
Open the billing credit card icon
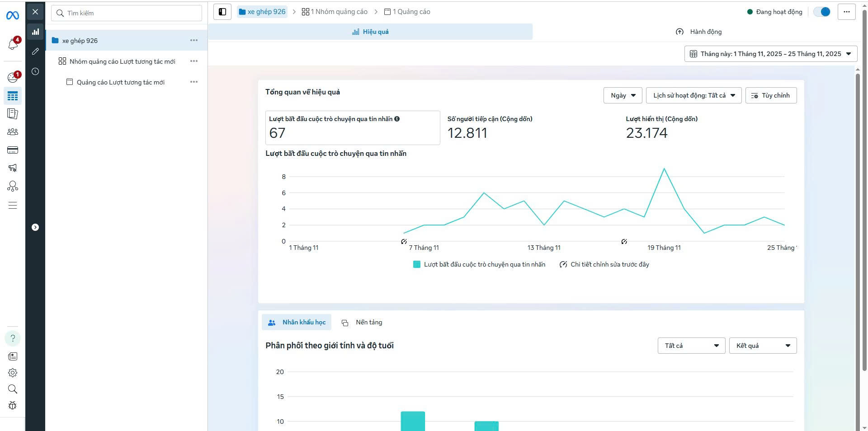13,150
